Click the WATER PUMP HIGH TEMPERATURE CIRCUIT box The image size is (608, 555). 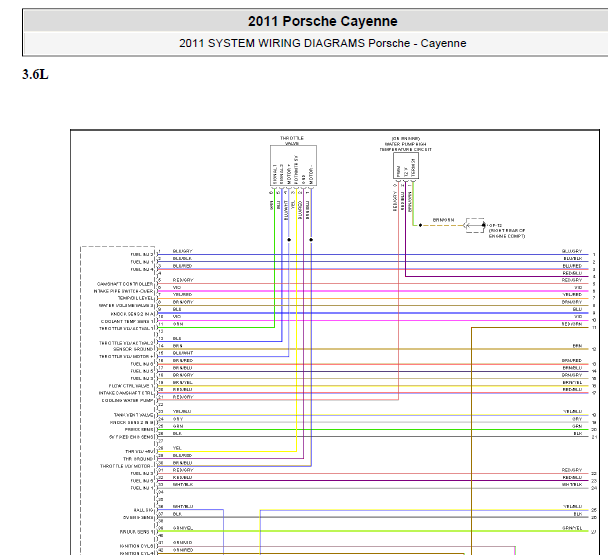coord(406,166)
